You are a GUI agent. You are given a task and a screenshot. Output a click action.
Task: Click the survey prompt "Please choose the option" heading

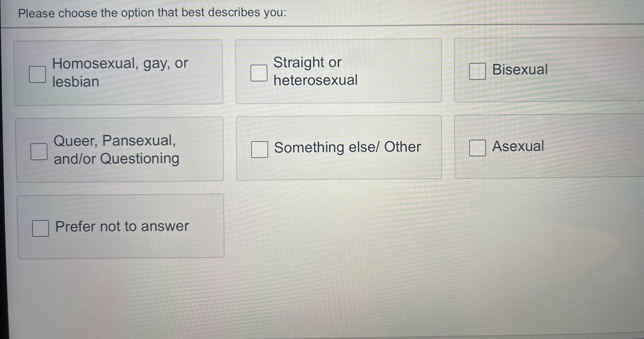tap(152, 13)
